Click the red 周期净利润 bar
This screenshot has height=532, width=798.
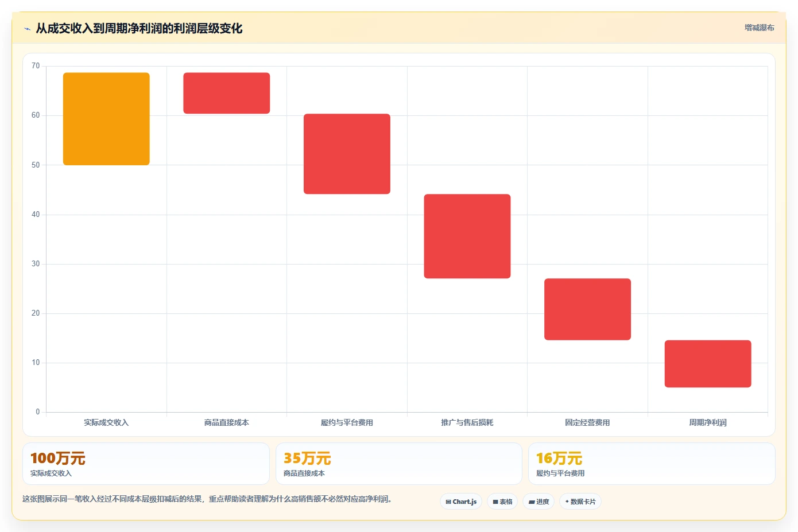(x=708, y=364)
